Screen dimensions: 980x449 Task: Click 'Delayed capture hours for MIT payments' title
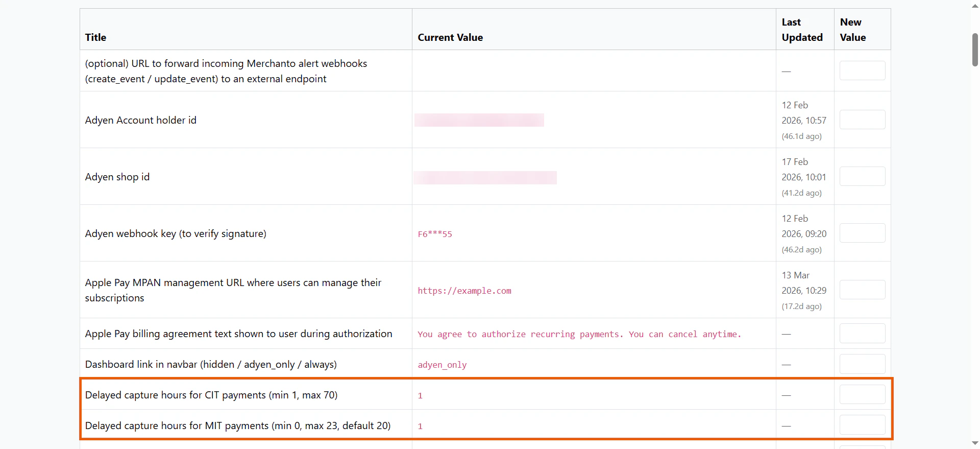pos(238,426)
